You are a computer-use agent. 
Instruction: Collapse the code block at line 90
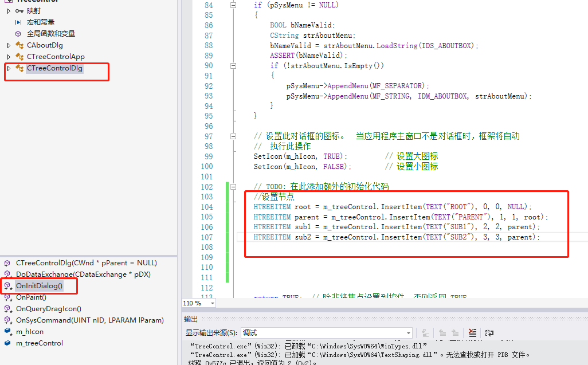[x=233, y=66]
